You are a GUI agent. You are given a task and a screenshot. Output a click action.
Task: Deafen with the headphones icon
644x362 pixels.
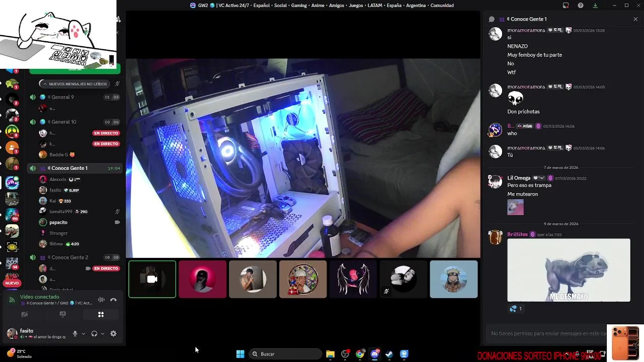tap(94, 333)
